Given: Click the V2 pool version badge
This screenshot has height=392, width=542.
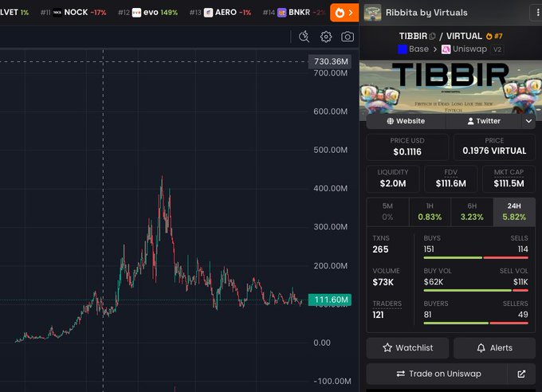Looking at the screenshot, I should tap(497, 49).
